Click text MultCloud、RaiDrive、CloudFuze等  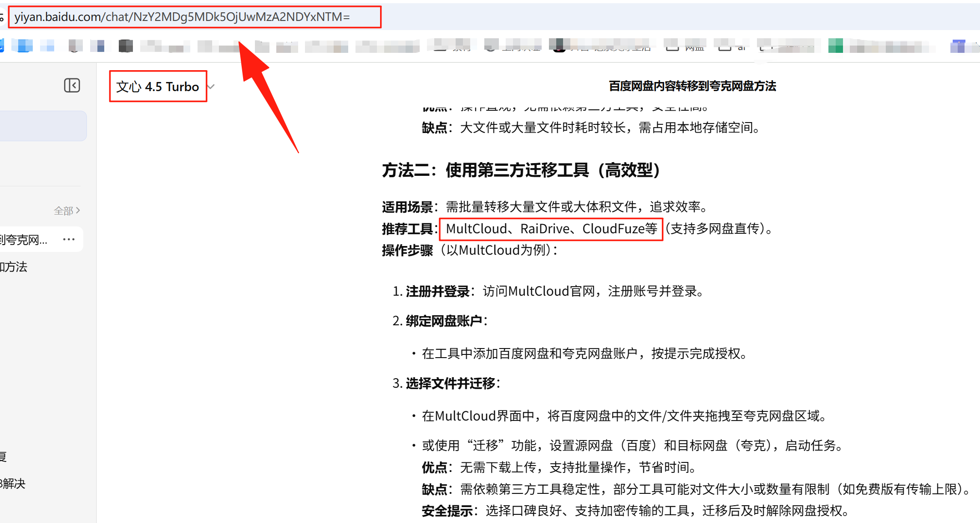551,229
